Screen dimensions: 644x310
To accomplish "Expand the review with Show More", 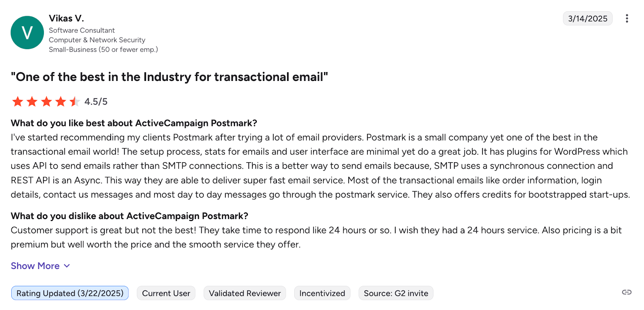I will coord(35,266).
